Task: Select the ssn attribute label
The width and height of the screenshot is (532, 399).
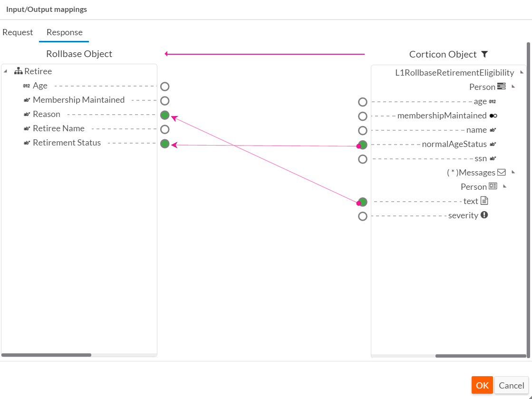Action: tap(481, 158)
